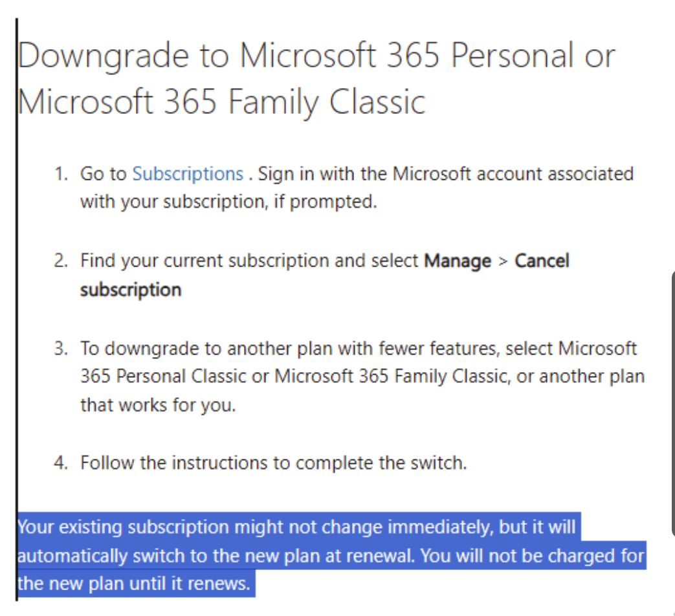This screenshot has height=616, width=675.
Task: Click the scrollbar thumb at right edge
Action: point(673,403)
